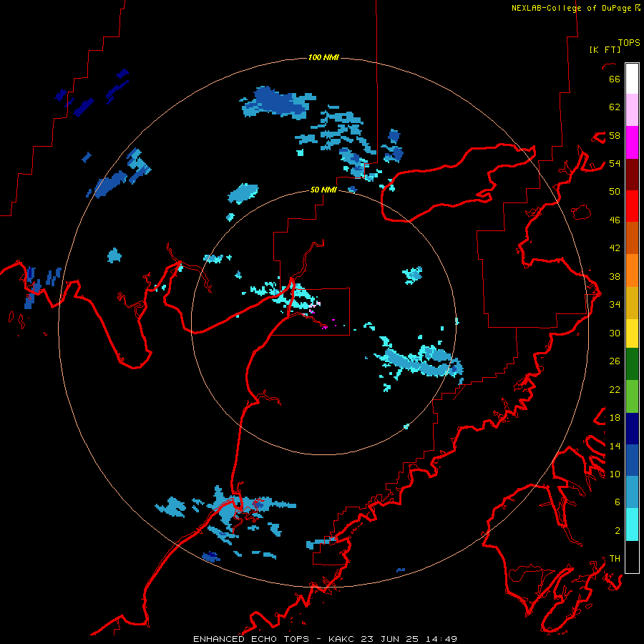Click the black TH threshold legend swatch
Viewport: 644px width, 644px height.
[x=632, y=557]
